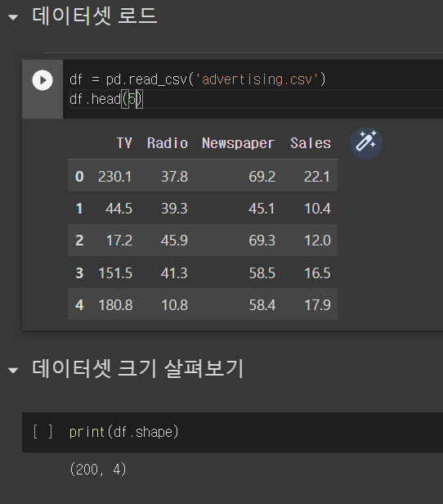Image resolution: width=443 pixels, height=504 pixels.
Task: Click row index 3 in the table
Action: coord(79,273)
